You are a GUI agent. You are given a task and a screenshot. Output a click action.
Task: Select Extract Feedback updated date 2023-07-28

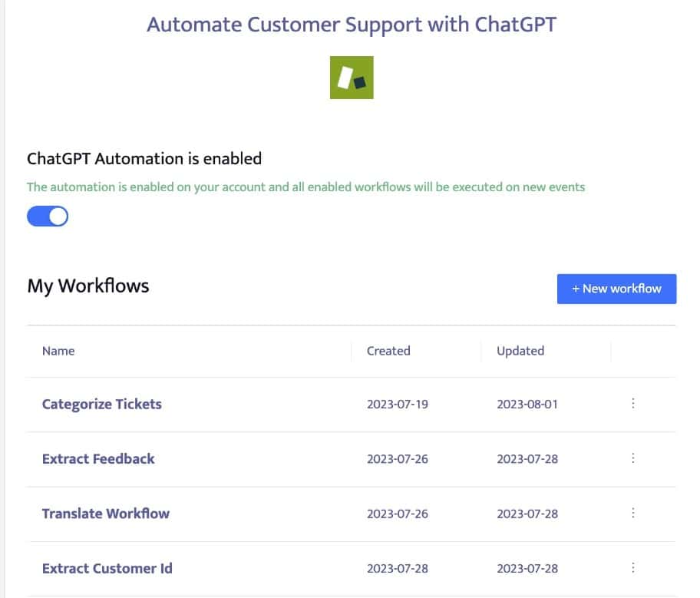pos(527,459)
